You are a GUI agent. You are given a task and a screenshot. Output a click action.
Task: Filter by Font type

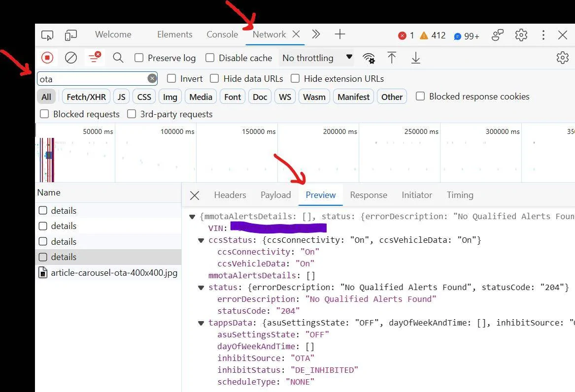pos(233,97)
